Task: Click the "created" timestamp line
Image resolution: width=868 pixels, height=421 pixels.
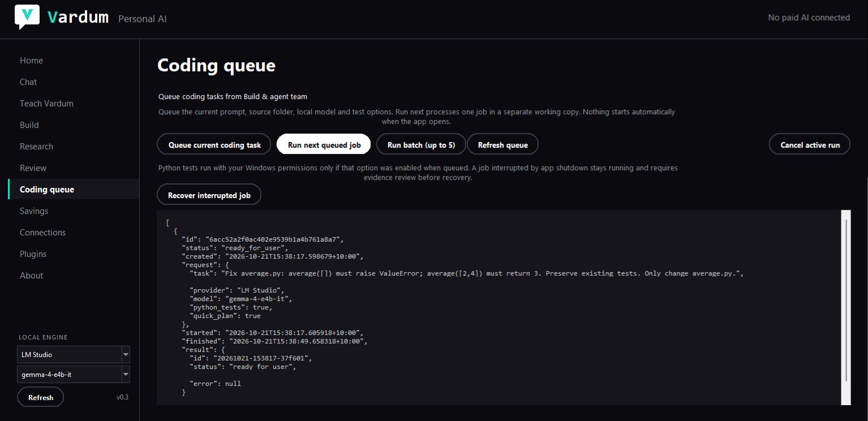Action: click(272, 256)
